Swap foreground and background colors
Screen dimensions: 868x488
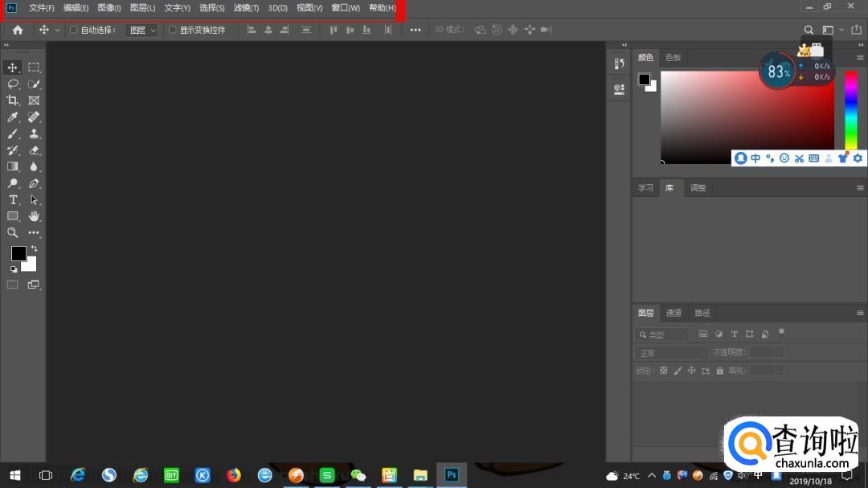pyautogui.click(x=34, y=249)
